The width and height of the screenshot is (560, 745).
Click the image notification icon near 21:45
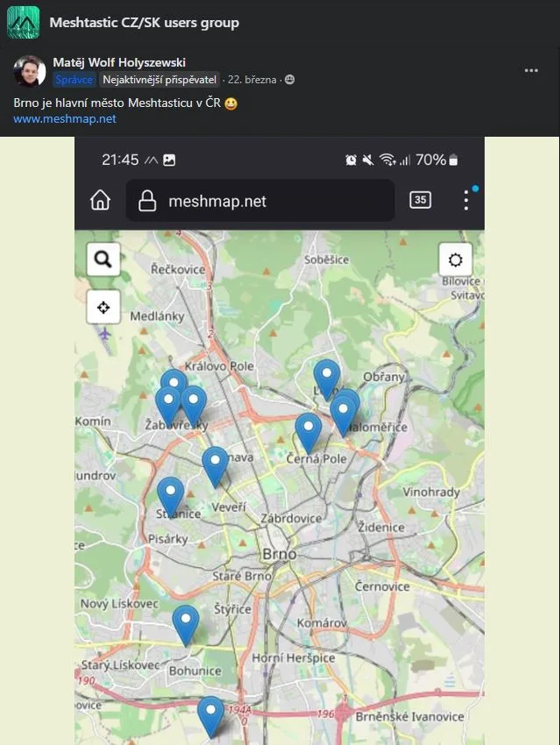[169, 160]
